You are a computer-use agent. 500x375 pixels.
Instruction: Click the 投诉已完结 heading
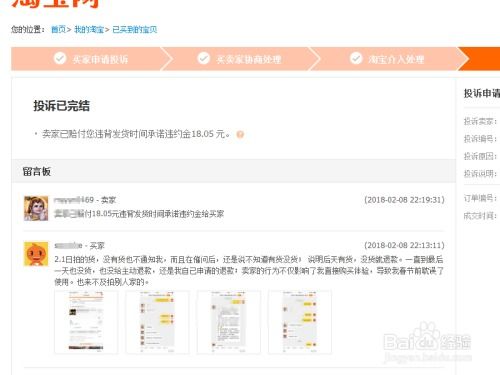pyautogui.click(x=62, y=106)
